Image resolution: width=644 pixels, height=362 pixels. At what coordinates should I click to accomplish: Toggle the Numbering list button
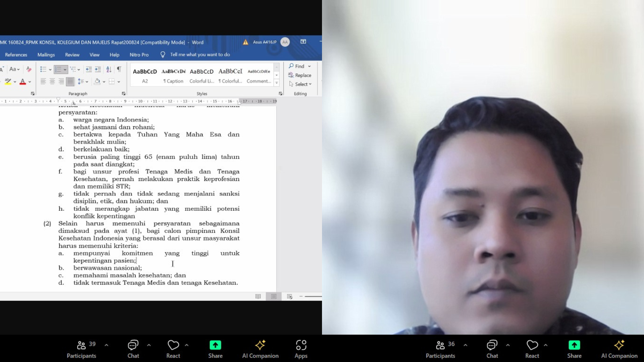(58, 69)
